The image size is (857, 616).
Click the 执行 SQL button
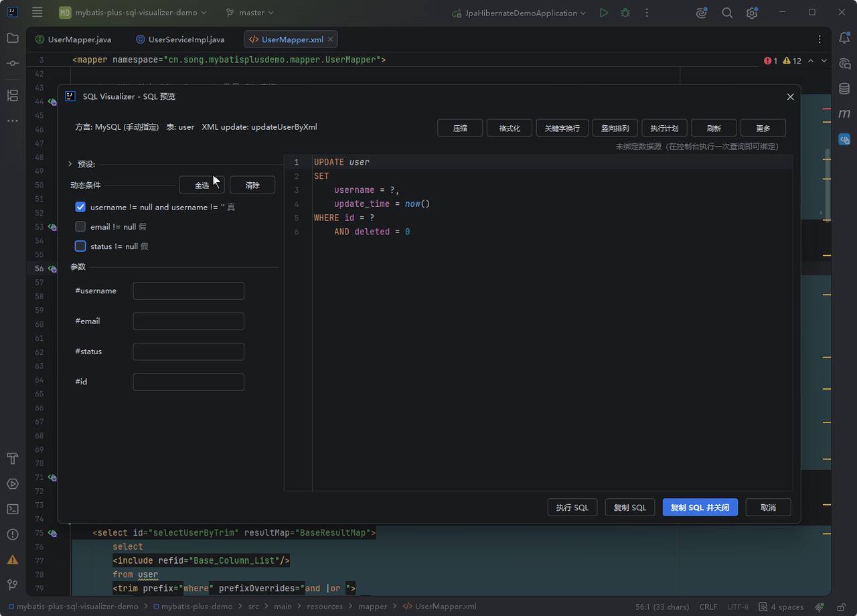pyautogui.click(x=572, y=508)
